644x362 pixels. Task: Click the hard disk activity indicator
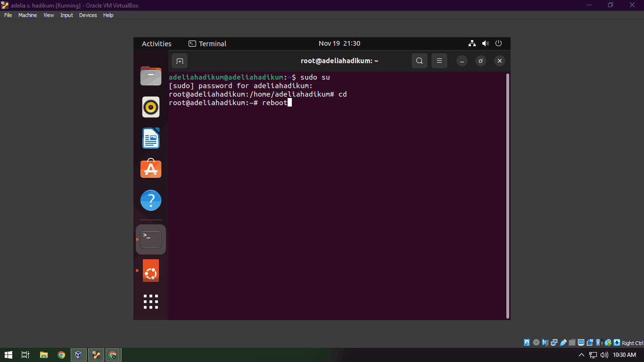[x=527, y=343]
